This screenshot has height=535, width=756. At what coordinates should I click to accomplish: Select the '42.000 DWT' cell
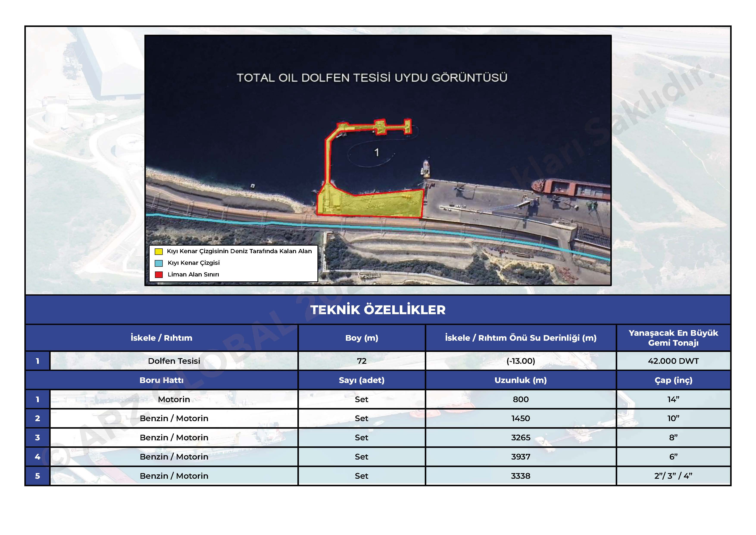(673, 361)
